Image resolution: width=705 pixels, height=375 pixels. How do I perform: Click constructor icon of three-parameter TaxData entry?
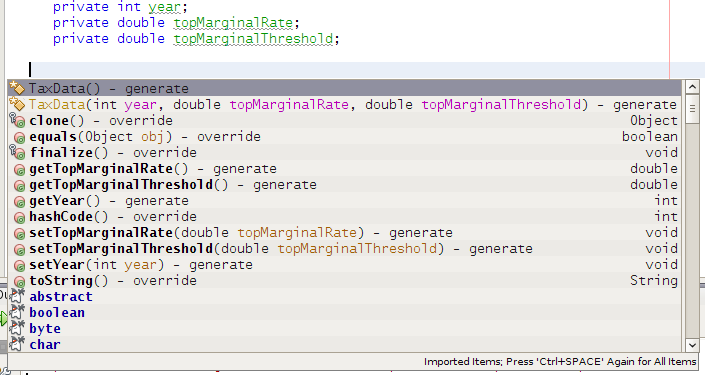[x=17, y=104]
